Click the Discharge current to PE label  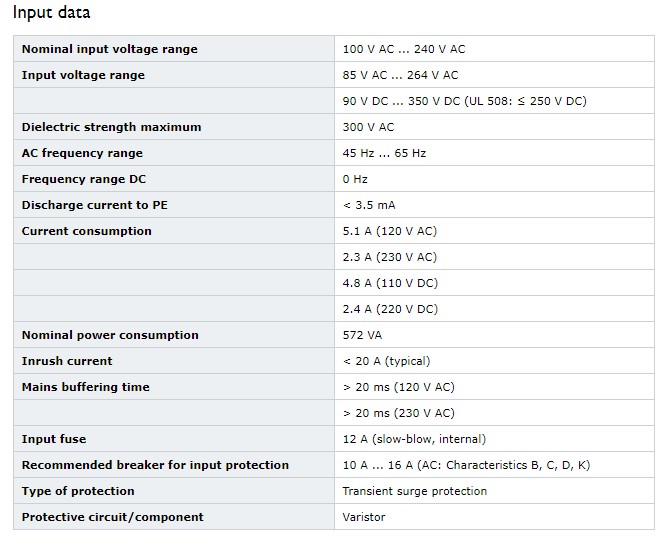coord(95,205)
